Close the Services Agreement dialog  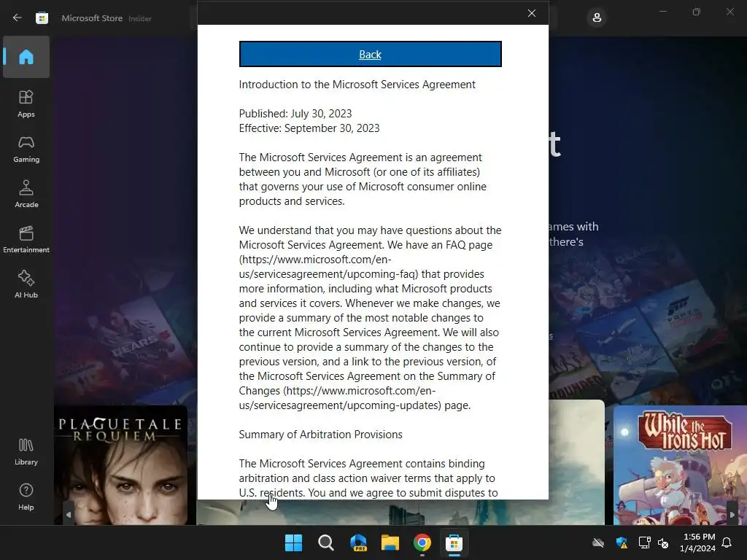pyautogui.click(x=532, y=13)
